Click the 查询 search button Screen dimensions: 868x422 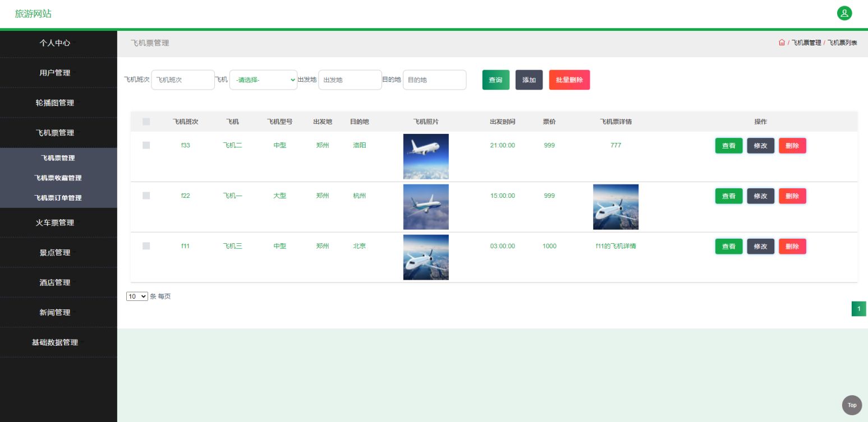pos(496,80)
